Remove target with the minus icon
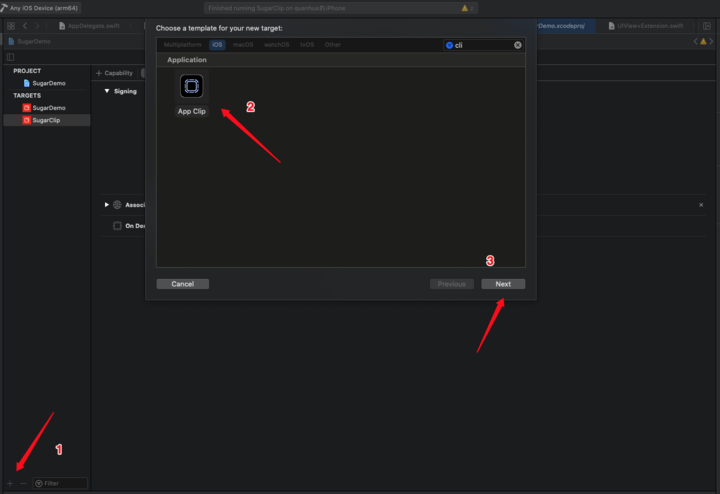 23,483
